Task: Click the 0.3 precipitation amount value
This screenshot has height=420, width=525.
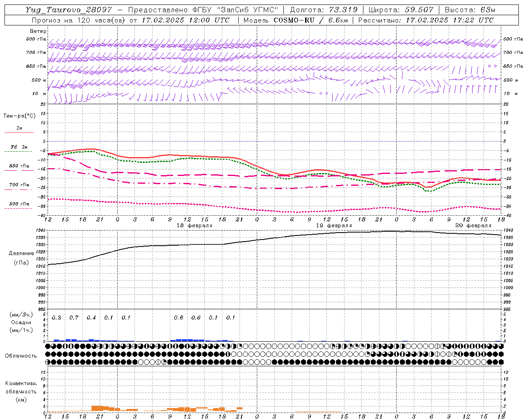Action: coord(57,318)
